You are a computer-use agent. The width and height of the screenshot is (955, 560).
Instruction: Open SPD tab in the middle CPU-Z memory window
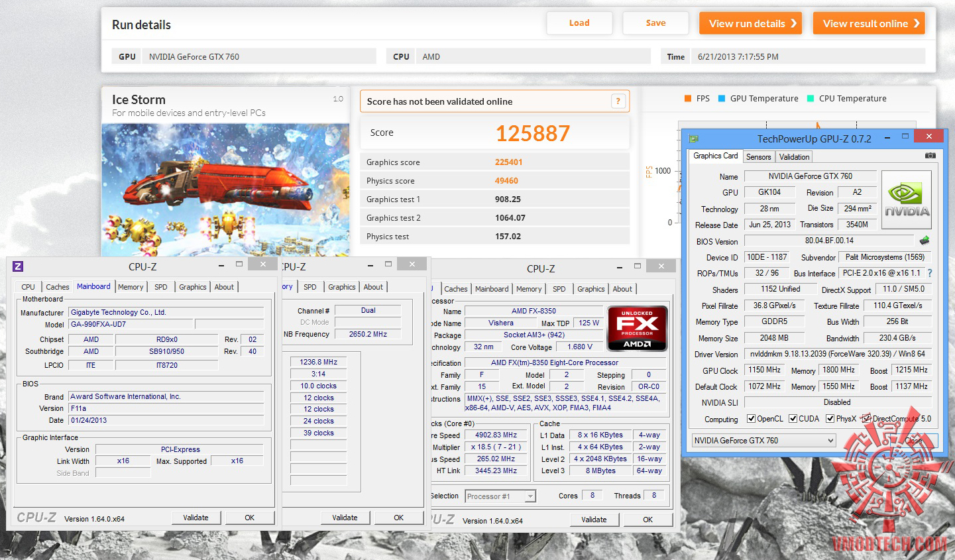310,287
